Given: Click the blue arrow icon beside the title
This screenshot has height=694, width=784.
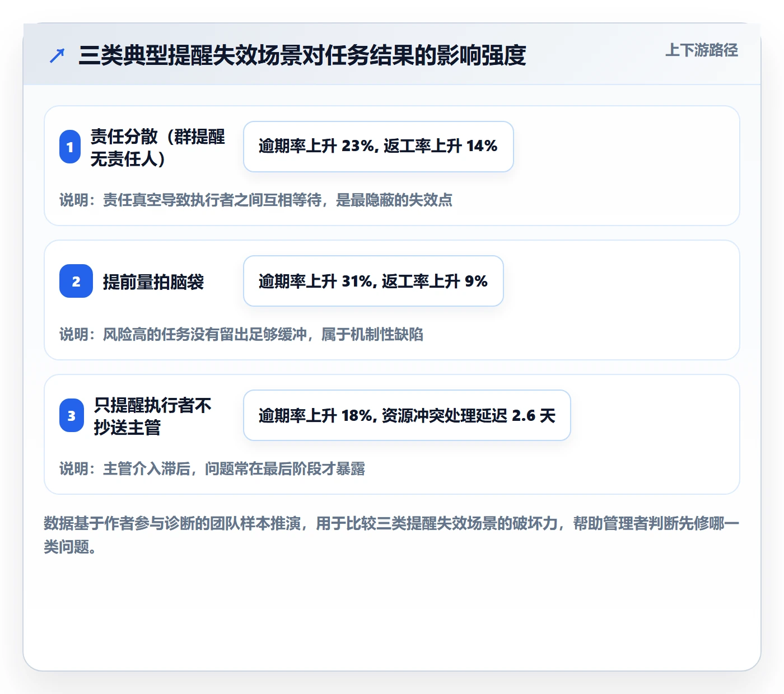Looking at the screenshot, I should [x=57, y=55].
